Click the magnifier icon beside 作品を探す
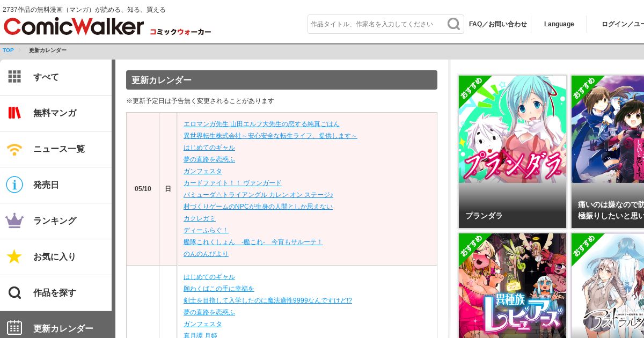 coord(14,292)
